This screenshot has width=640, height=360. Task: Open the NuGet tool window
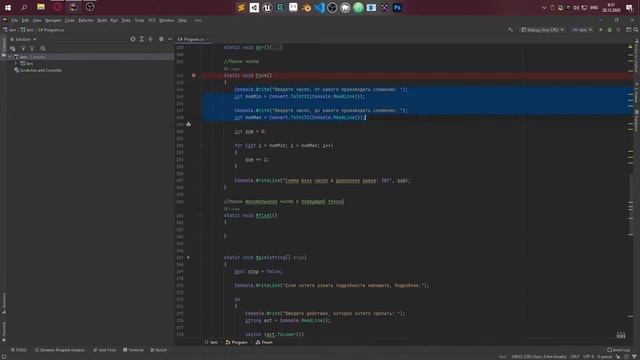coord(158,350)
